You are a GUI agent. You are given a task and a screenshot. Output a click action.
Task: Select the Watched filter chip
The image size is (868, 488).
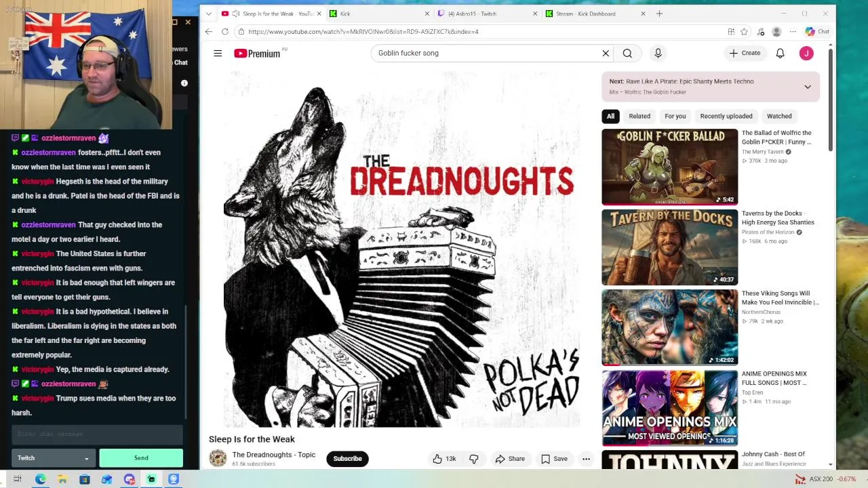(779, 116)
